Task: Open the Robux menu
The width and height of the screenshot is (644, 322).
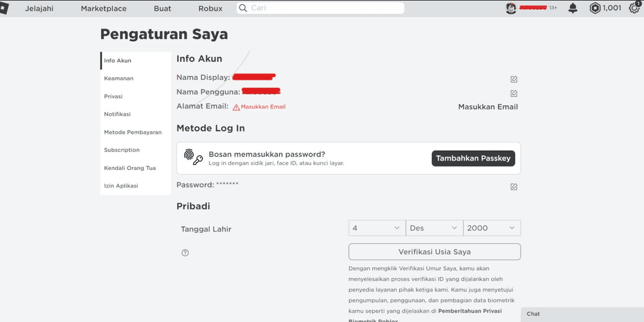Action: [x=210, y=9]
